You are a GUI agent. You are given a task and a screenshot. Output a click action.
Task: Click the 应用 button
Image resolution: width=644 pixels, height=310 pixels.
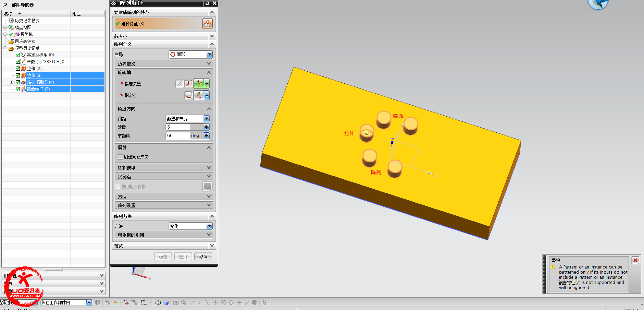click(x=183, y=257)
